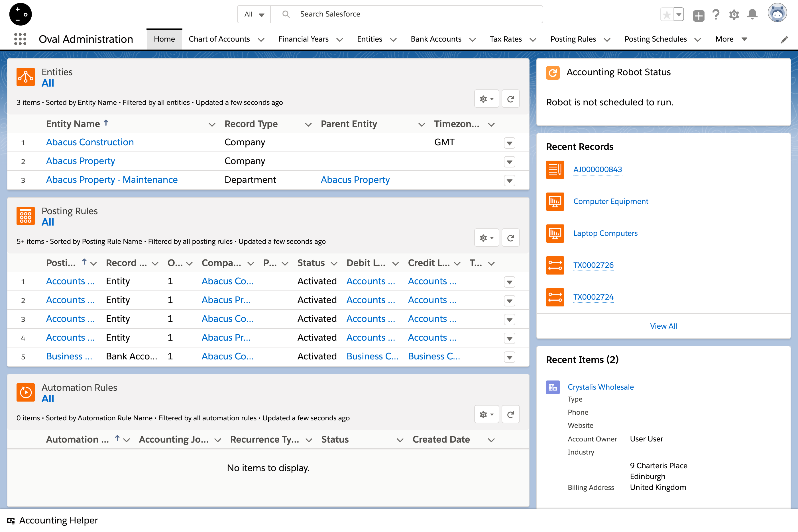The height and width of the screenshot is (532, 798).
Task: Refresh the Entities list
Action: (510, 99)
